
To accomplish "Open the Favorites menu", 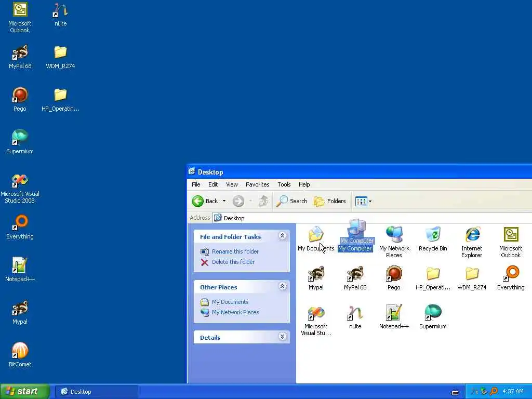I will pyautogui.click(x=258, y=184).
